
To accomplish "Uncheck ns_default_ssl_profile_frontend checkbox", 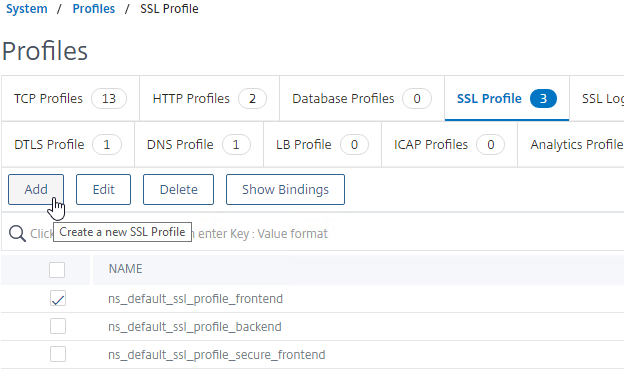I will pyautogui.click(x=58, y=299).
